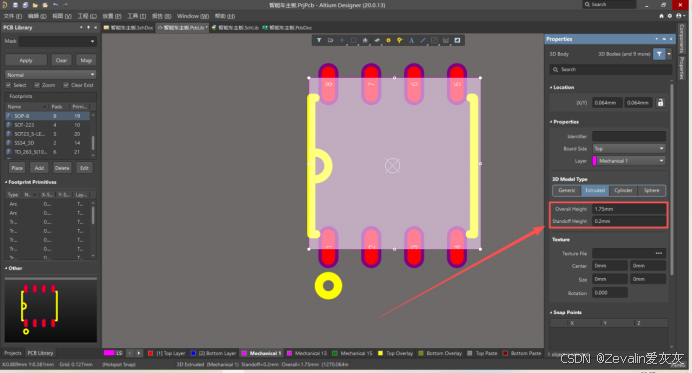Switch to the SchDoc document tab

(x=128, y=27)
